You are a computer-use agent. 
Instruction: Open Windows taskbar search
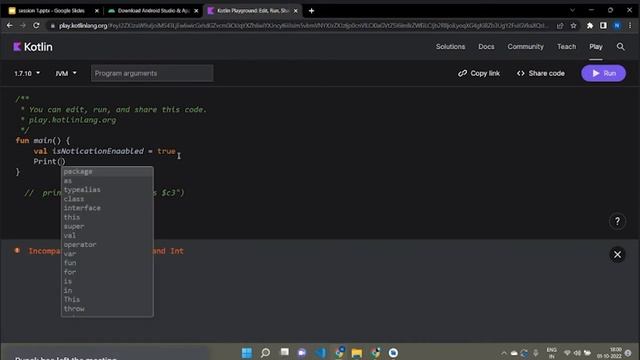[x=265, y=353]
